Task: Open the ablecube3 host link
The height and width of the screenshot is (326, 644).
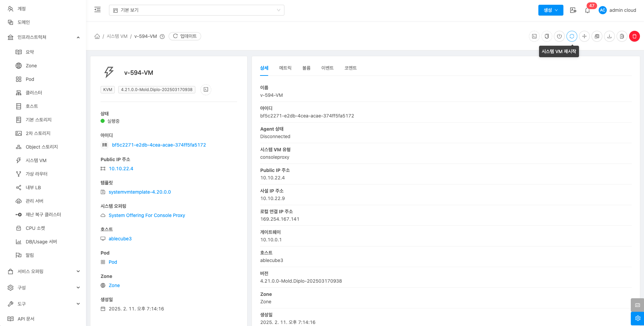Action: (120, 239)
